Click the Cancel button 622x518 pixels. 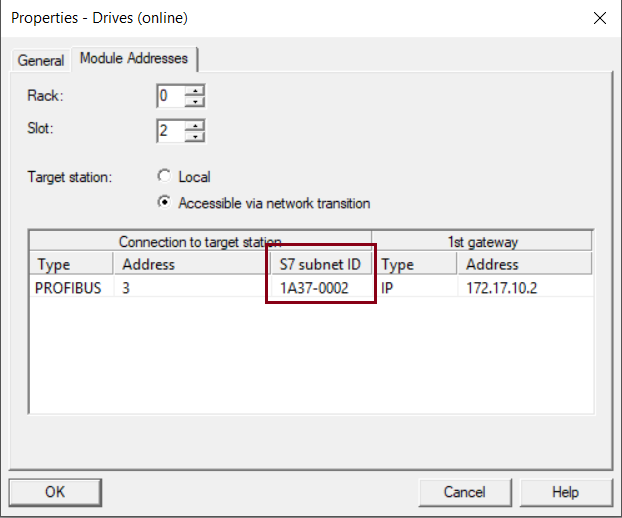tap(465, 492)
